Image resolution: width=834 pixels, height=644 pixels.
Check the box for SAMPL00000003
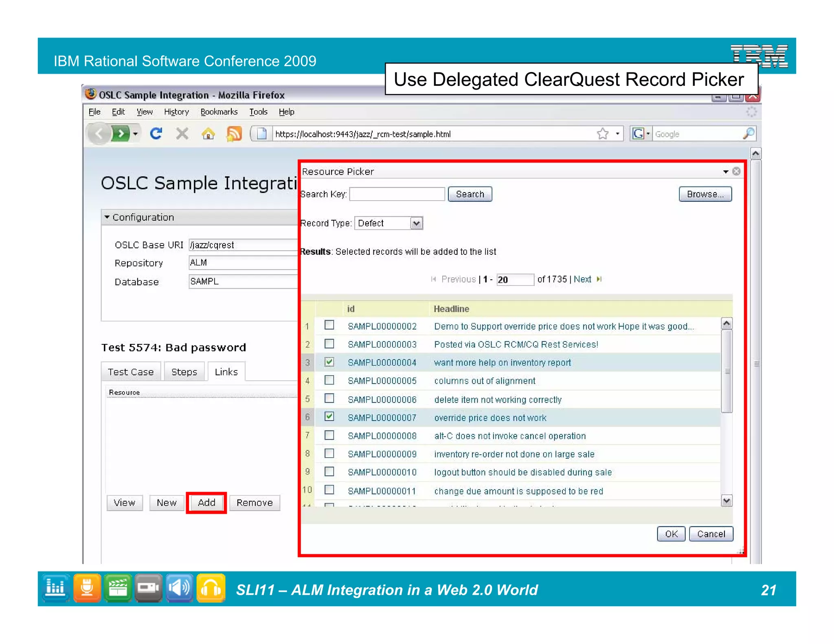click(329, 344)
